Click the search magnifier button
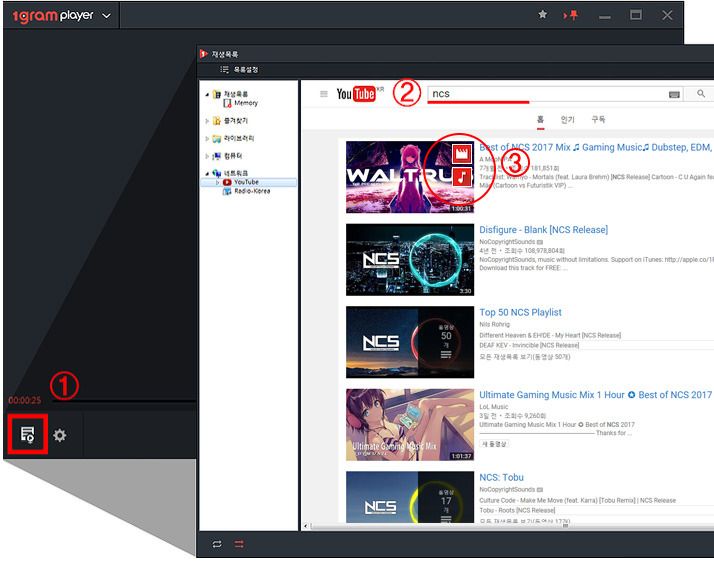The width and height of the screenshot is (714, 561). pyautogui.click(x=701, y=94)
